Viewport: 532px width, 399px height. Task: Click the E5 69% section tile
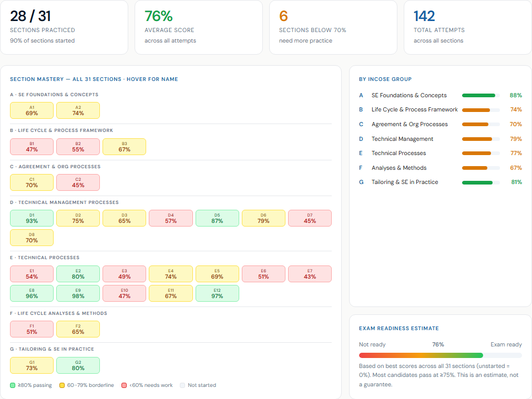pyautogui.click(x=217, y=274)
